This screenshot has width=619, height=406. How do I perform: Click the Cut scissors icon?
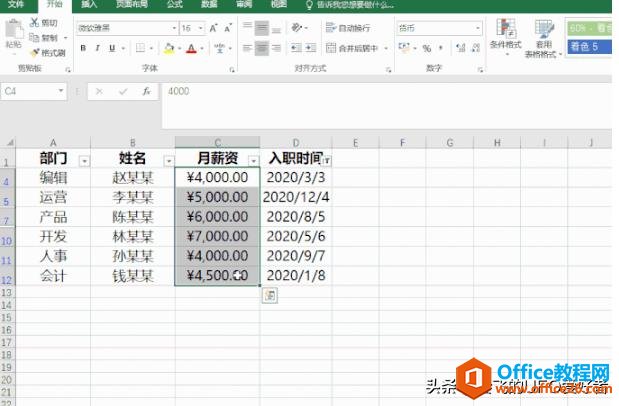pos(35,23)
